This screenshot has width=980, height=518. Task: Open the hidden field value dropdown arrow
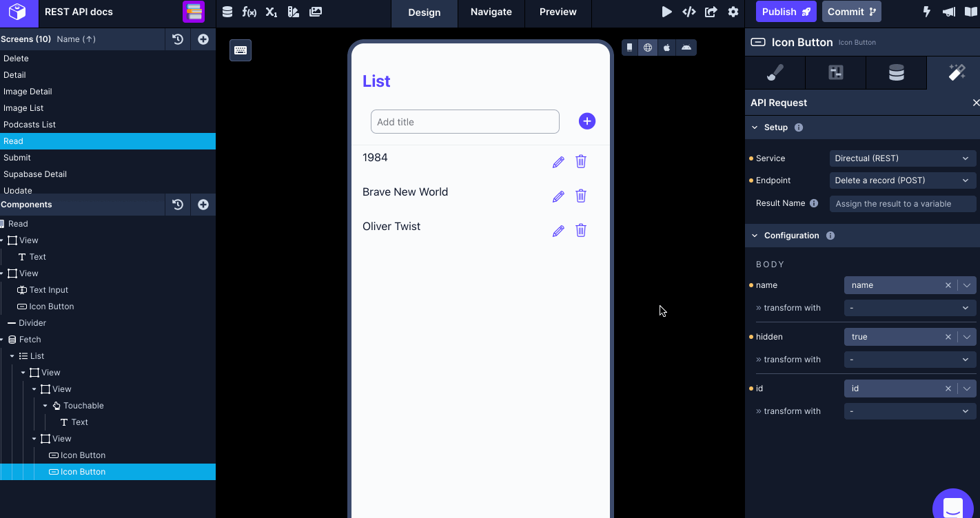click(967, 337)
